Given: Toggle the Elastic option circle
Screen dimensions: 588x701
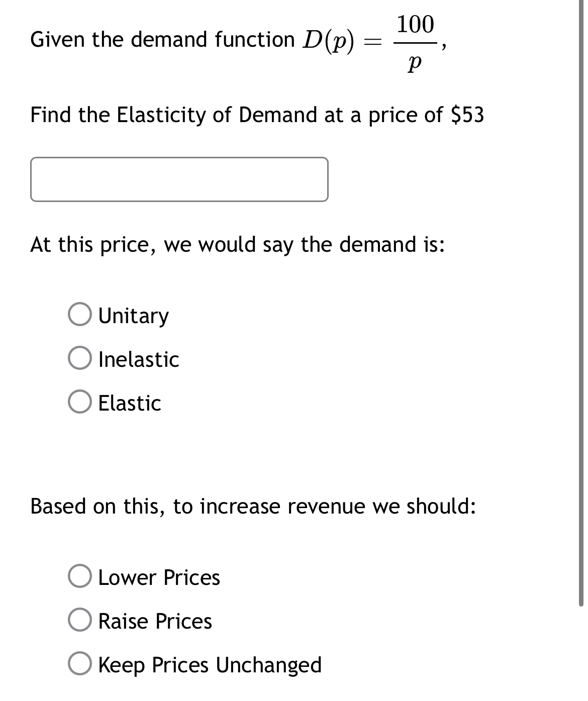Looking at the screenshot, I should (81, 403).
